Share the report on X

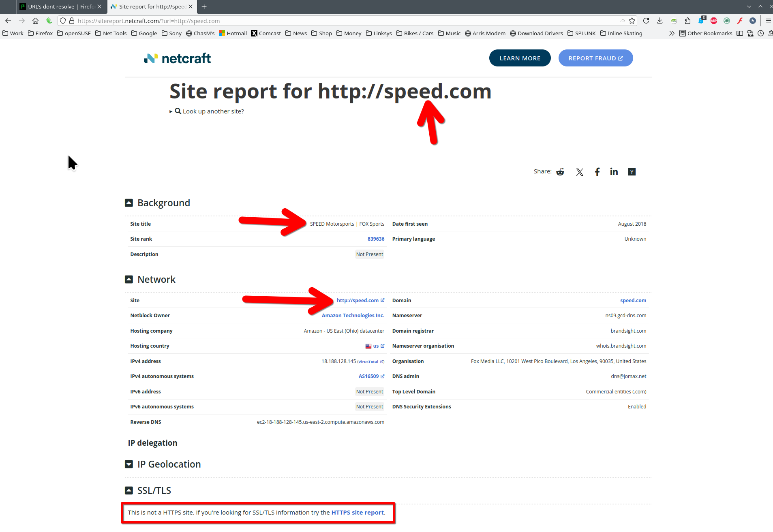coord(580,172)
